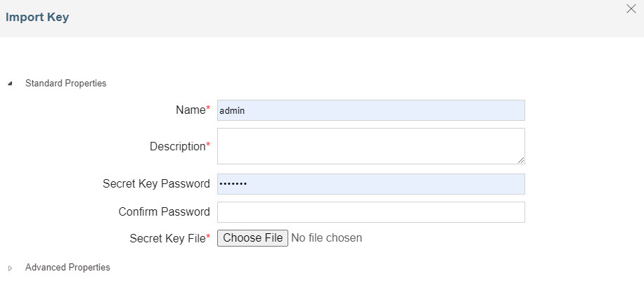The height and width of the screenshot is (281, 644).
Task: Select the Confirm Password input box
Action: tap(371, 212)
